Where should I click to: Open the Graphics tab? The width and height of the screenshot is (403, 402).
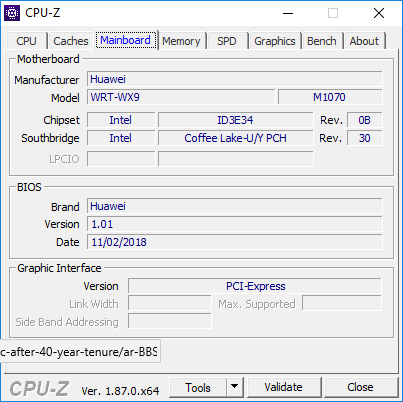(275, 41)
